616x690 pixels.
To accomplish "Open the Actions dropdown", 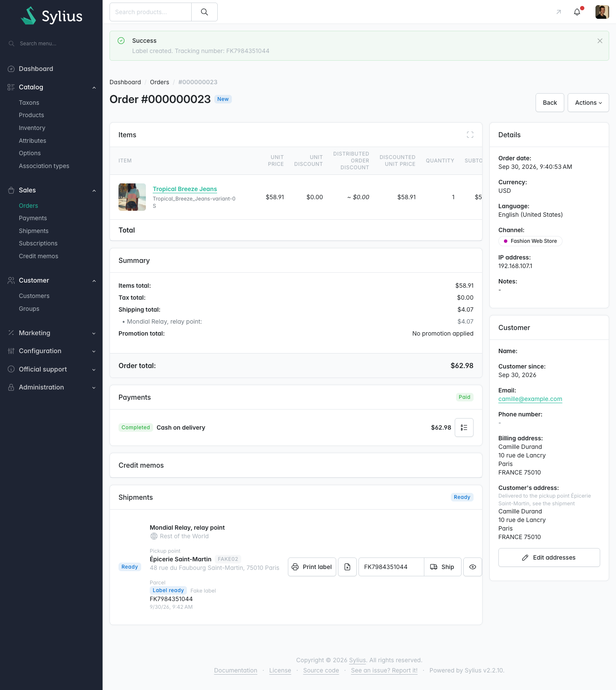I will [x=588, y=103].
